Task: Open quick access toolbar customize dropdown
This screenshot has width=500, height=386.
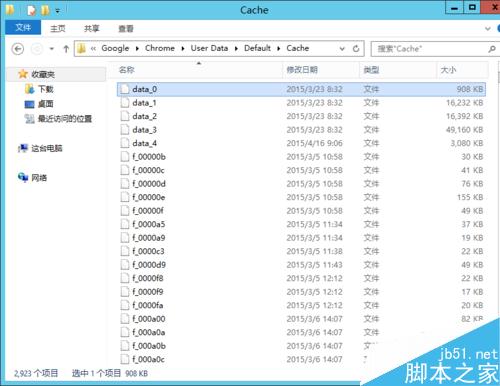Action: 57,11
